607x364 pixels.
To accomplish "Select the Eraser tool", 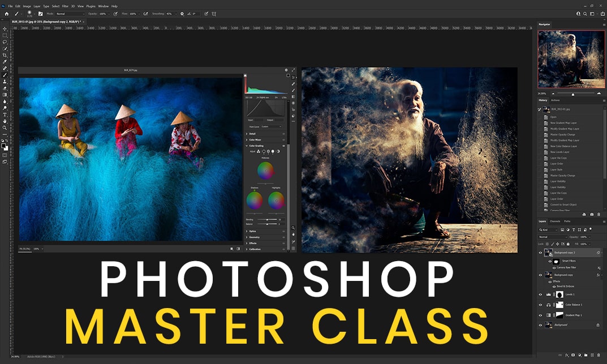I will pos(5,88).
